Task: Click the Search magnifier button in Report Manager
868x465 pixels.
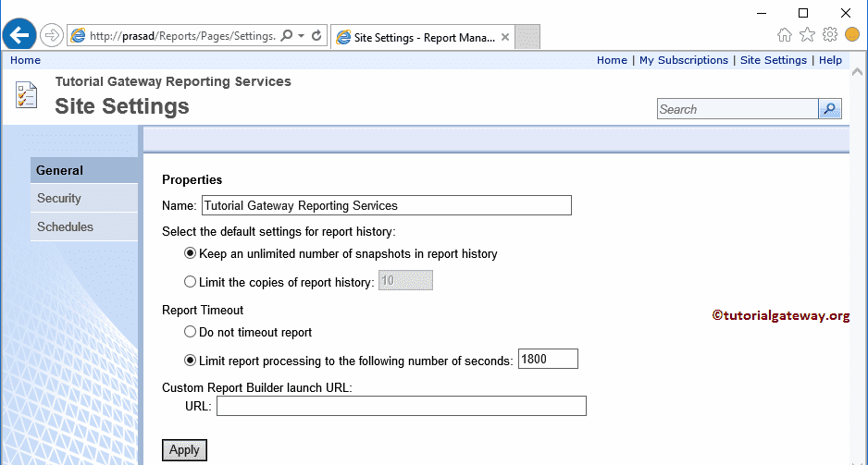Action: coord(830,109)
